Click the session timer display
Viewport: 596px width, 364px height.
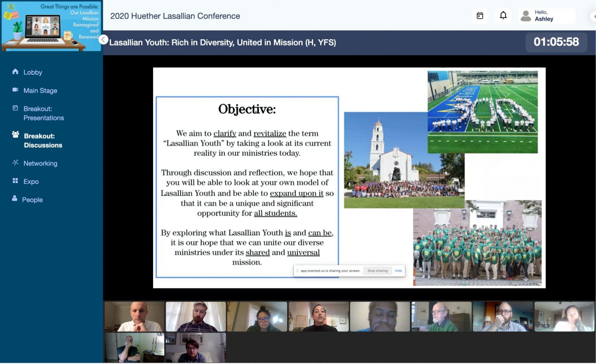[556, 42]
